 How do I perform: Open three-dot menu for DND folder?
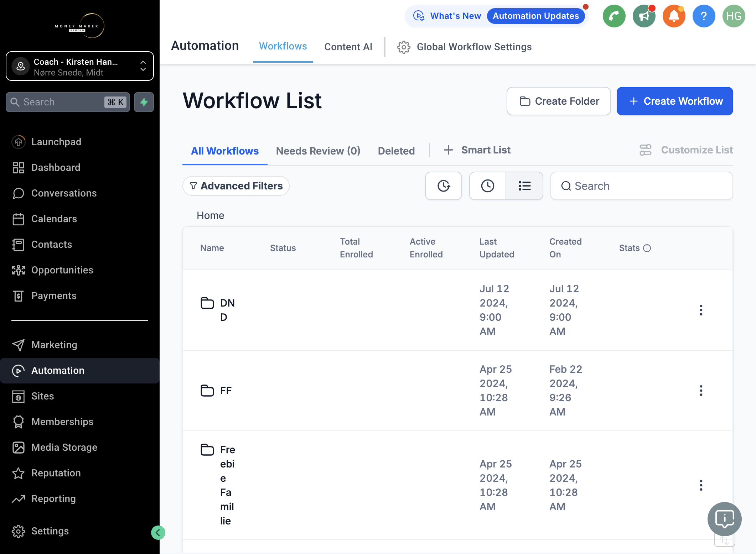[x=701, y=310]
